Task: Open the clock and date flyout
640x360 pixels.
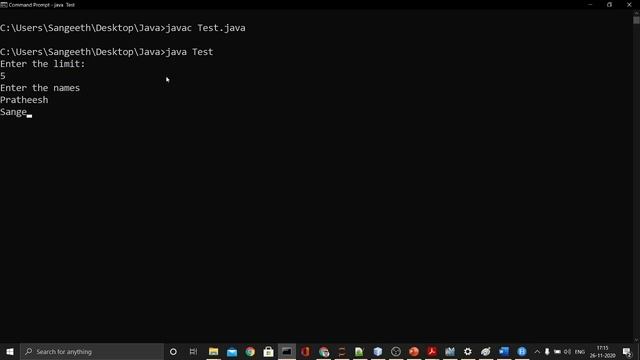Action: 602,352
